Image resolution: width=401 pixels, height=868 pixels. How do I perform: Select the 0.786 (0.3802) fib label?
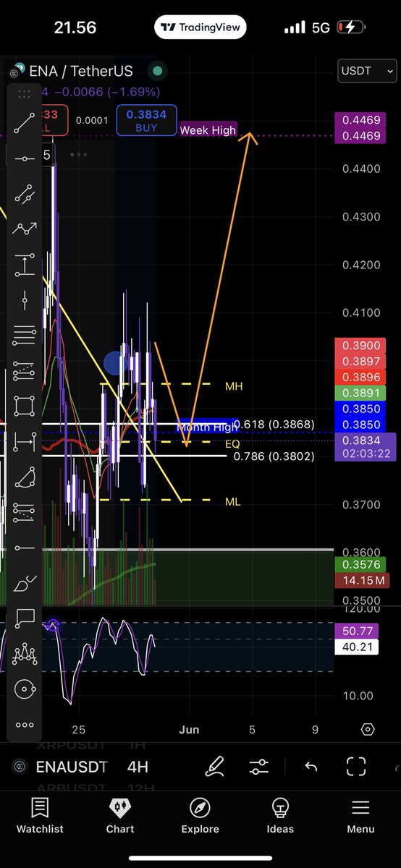pyautogui.click(x=274, y=456)
